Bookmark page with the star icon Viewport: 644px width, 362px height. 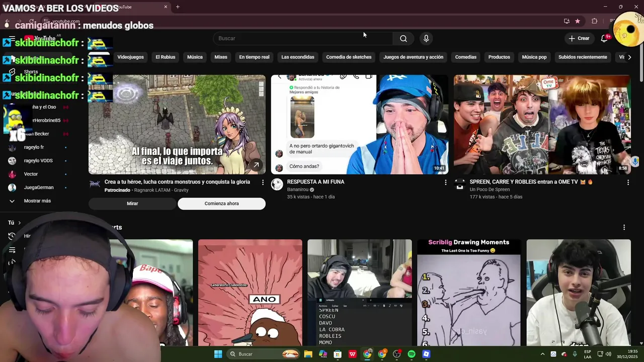tap(578, 21)
